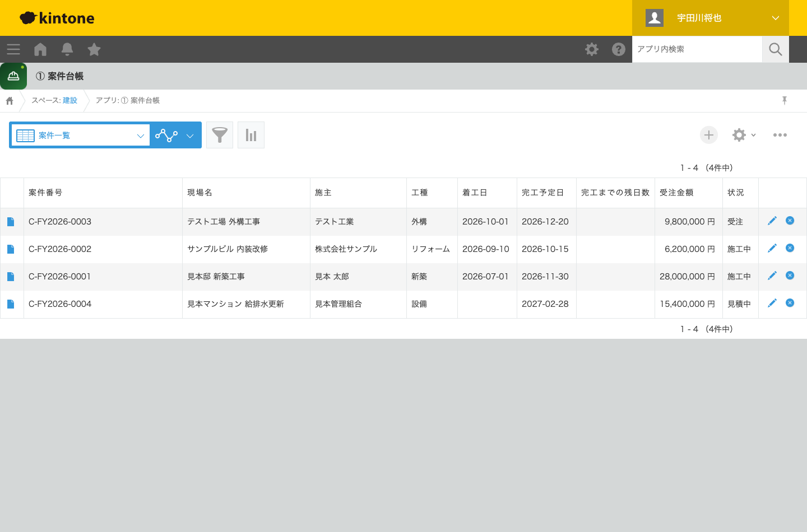
Task: Open the 宇田川将也 user account dropdown
Action: [x=711, y=18]
